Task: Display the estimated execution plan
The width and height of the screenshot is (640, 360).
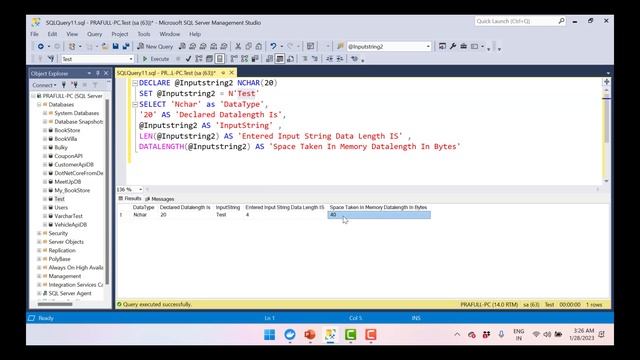Action: tap(199, 59)
